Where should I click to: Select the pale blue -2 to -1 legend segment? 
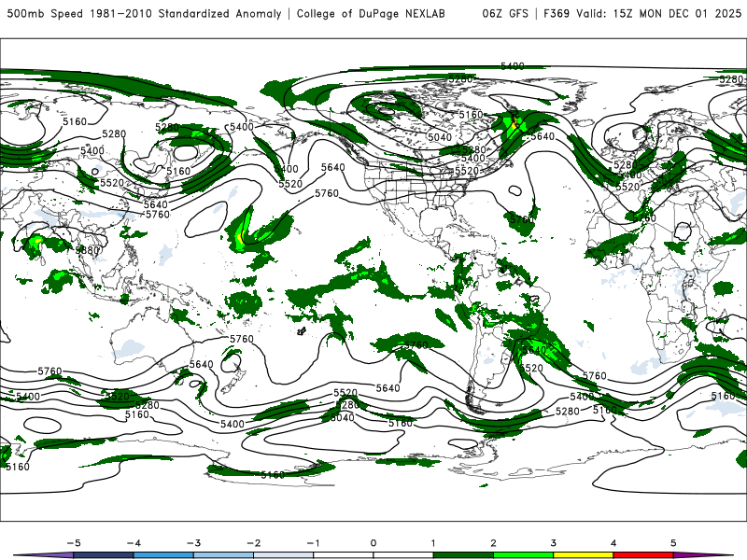(x=284, y=555)
